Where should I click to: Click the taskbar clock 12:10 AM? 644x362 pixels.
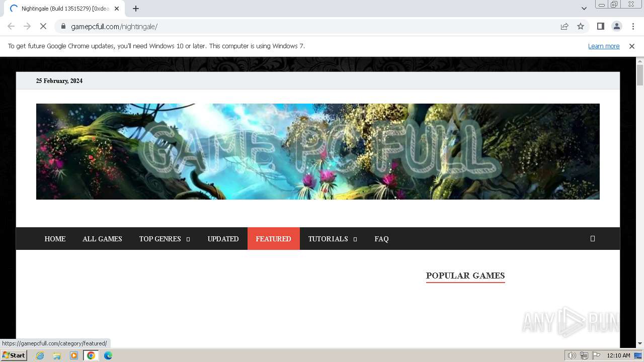coord(618,355)
